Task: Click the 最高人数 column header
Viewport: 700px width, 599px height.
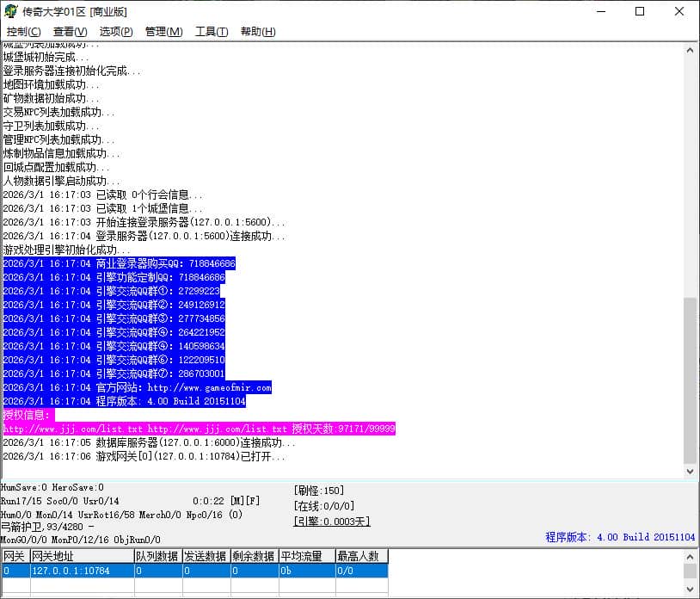Action: click(x=361, y=556)
